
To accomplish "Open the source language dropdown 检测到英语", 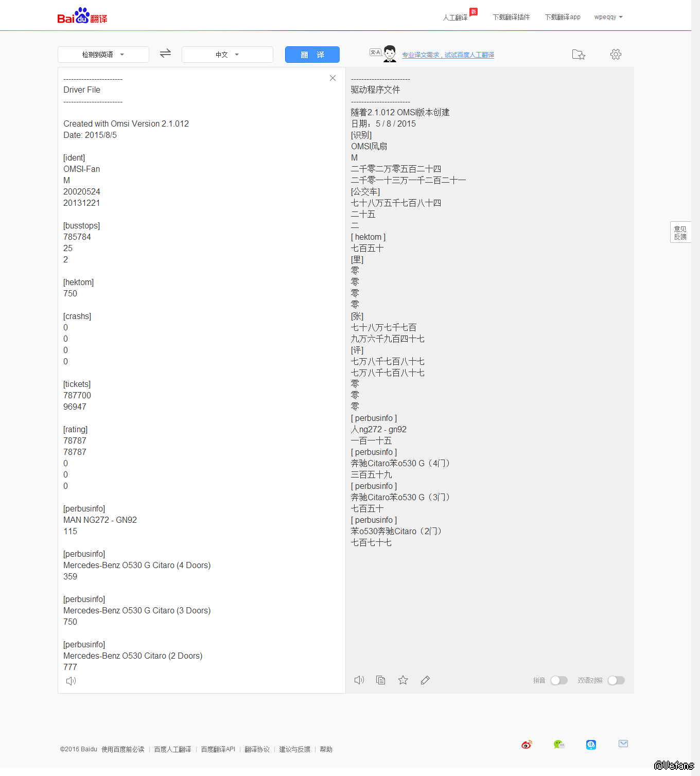I will (x=103, y=55).
